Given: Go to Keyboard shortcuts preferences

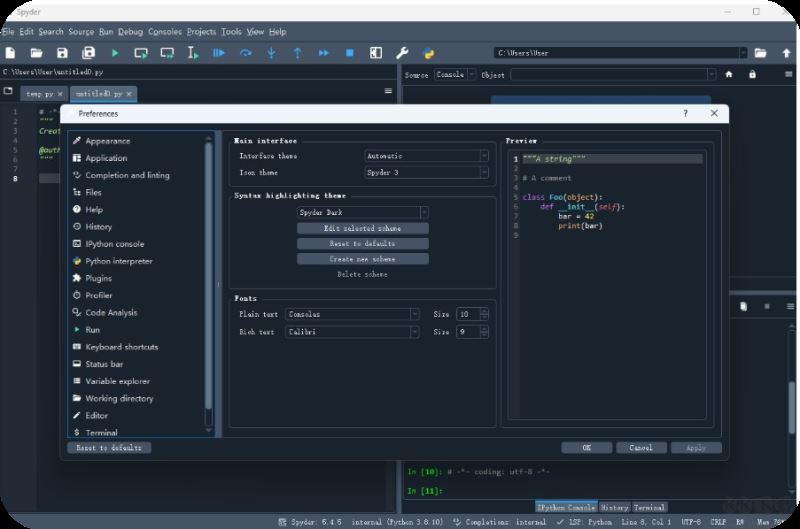Looking at the screenshot, I should tap(121, 347).
